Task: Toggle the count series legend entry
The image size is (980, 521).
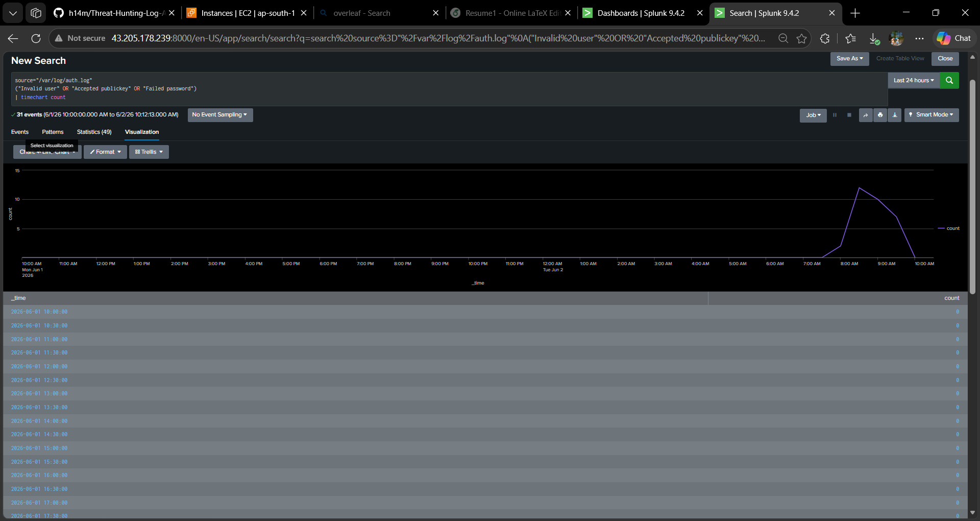Action: 949,228
